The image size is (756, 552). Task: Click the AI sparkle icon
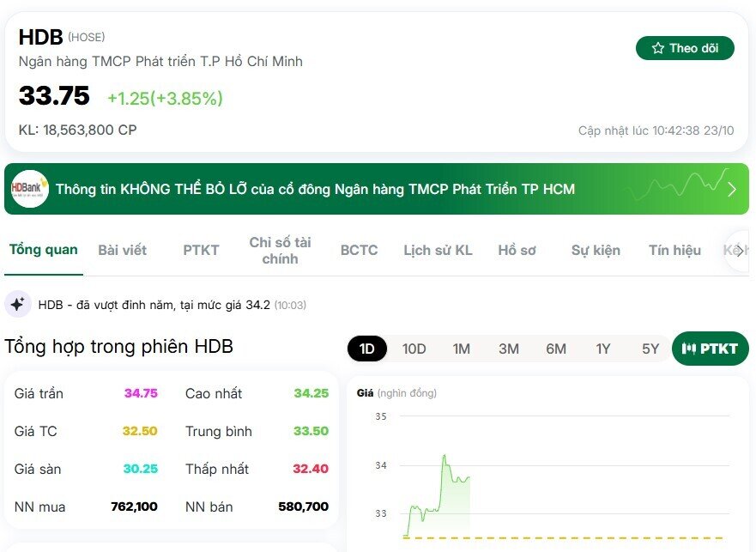(18, 305)
